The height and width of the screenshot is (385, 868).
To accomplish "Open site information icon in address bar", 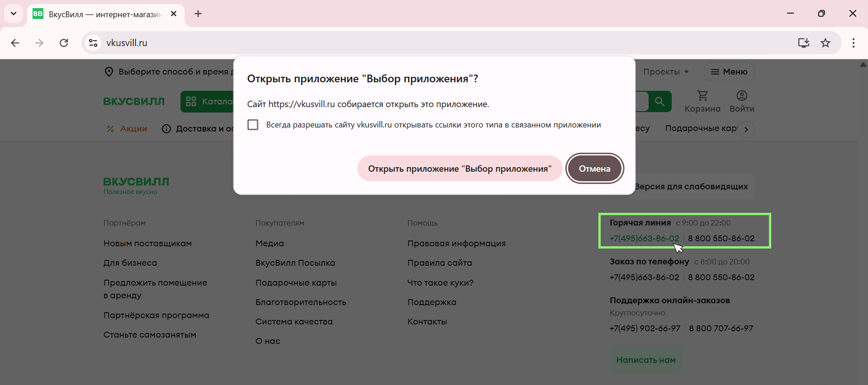I will point(93,43).
